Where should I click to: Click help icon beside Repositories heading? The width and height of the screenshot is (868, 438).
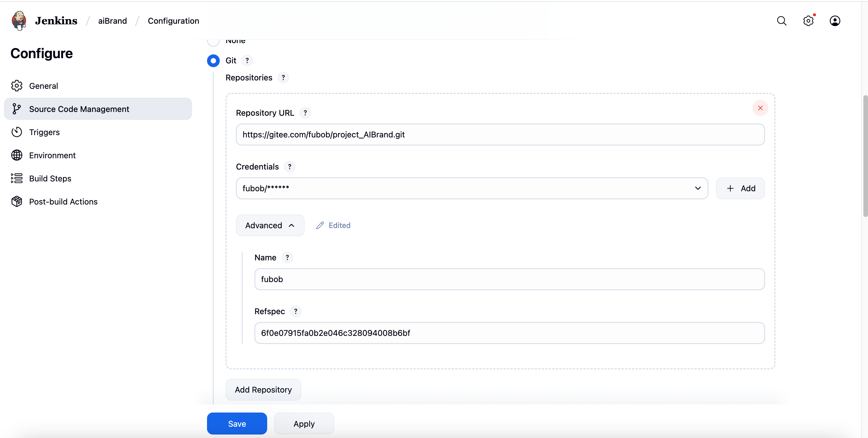[283, 78]
